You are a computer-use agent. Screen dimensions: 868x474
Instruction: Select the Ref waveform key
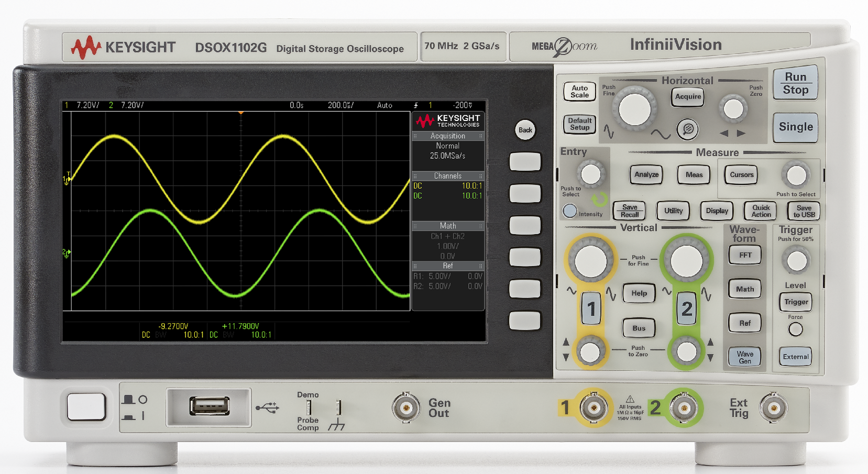point(745,323)
